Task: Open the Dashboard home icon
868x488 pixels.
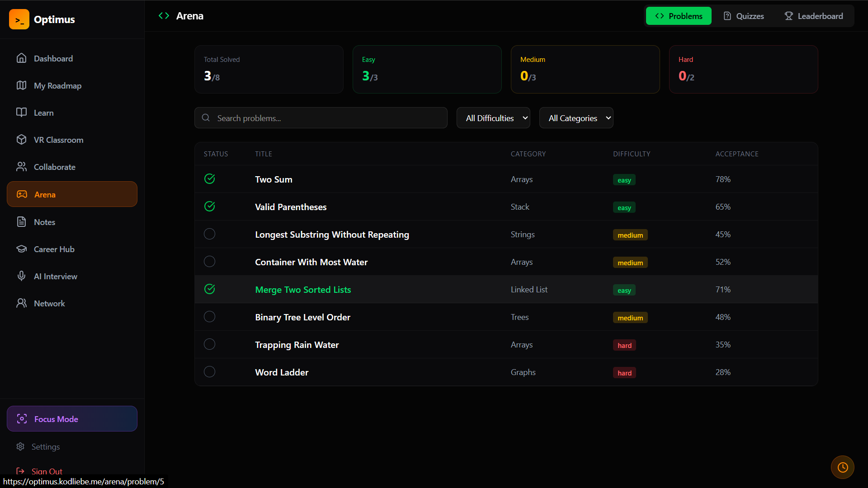Action: pyautogui.click(x=21, y=58)
